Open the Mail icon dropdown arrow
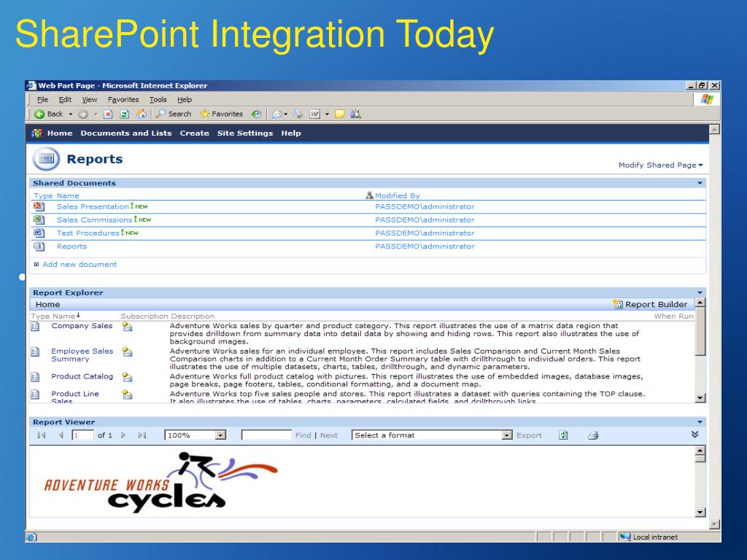The height and width of the screenshot is (560, 747). click(x=286, y=114)
